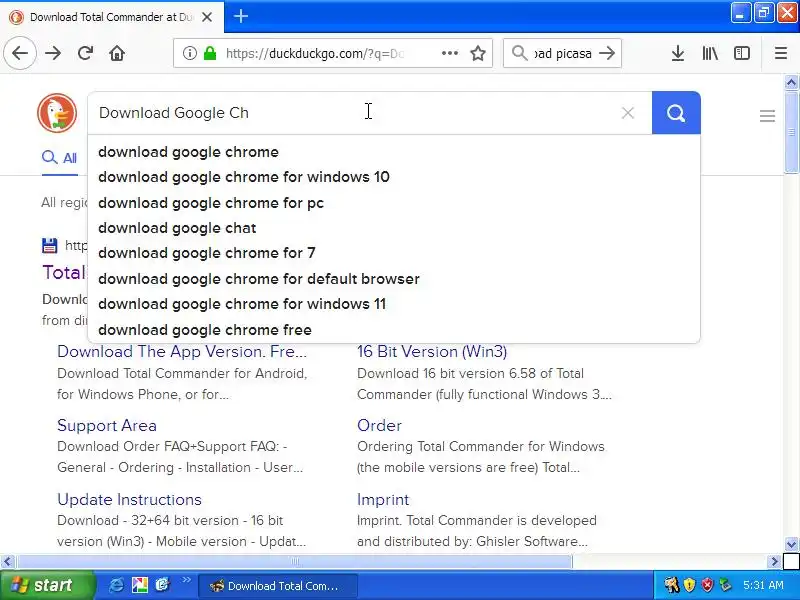View the green padlock connection details
The image size is (800, 600).
(x=210, y=53)
